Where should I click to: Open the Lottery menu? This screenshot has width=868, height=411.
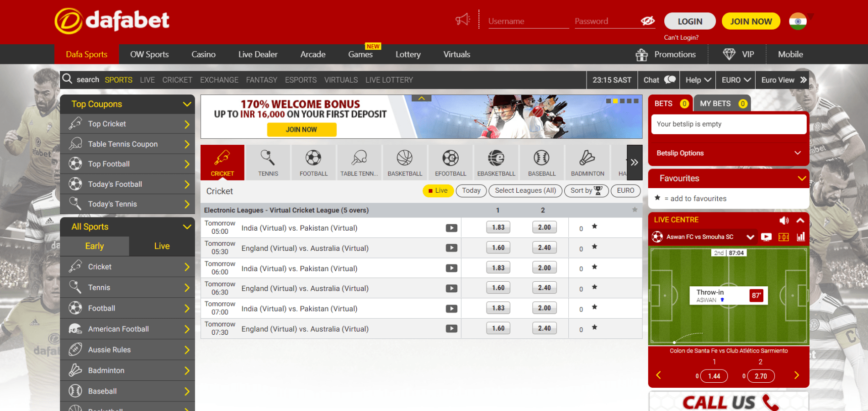tap(408, 54)
